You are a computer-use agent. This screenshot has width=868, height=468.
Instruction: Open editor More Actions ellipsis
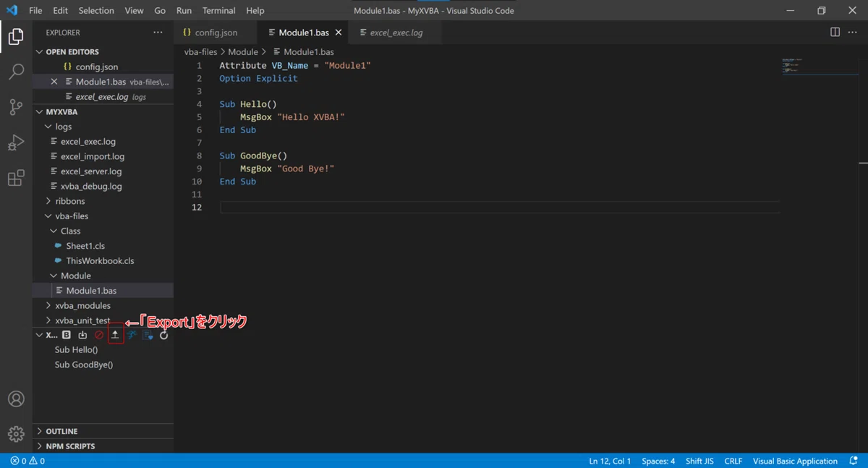(x=852, y=33)
